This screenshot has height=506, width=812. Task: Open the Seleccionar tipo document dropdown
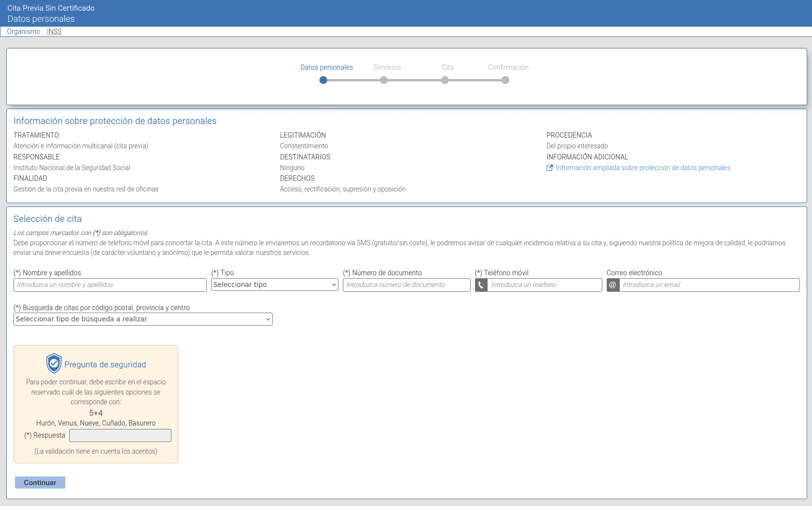tap(275, 285)
